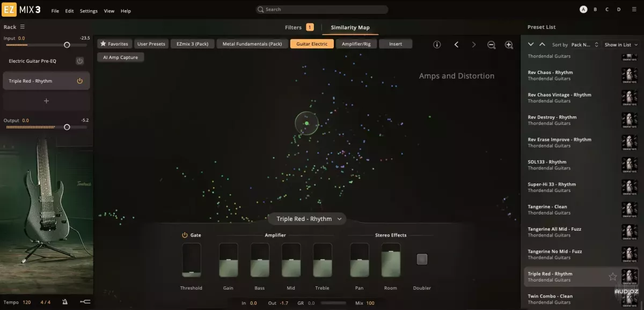Click Tangerine - Clean pack thumbnail
The width and height of the screenshot is (644, 310).
tap(630, 209)
